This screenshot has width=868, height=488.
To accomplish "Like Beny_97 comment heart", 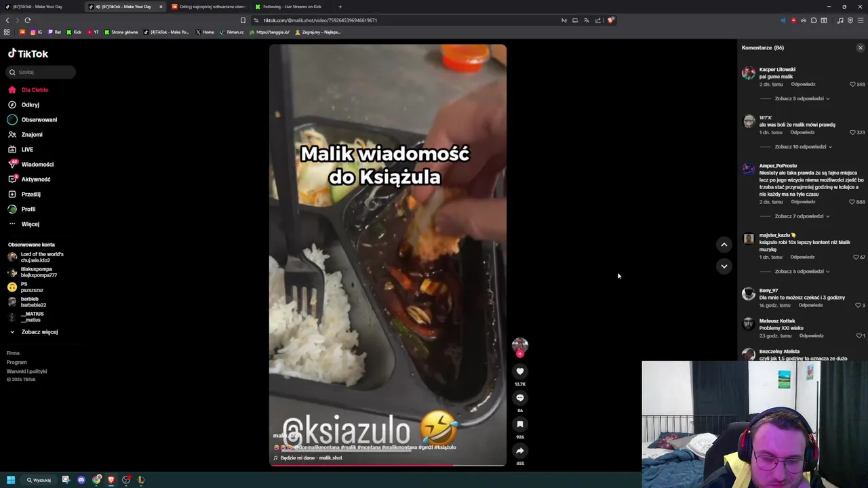I will click(x=858, y=306).
